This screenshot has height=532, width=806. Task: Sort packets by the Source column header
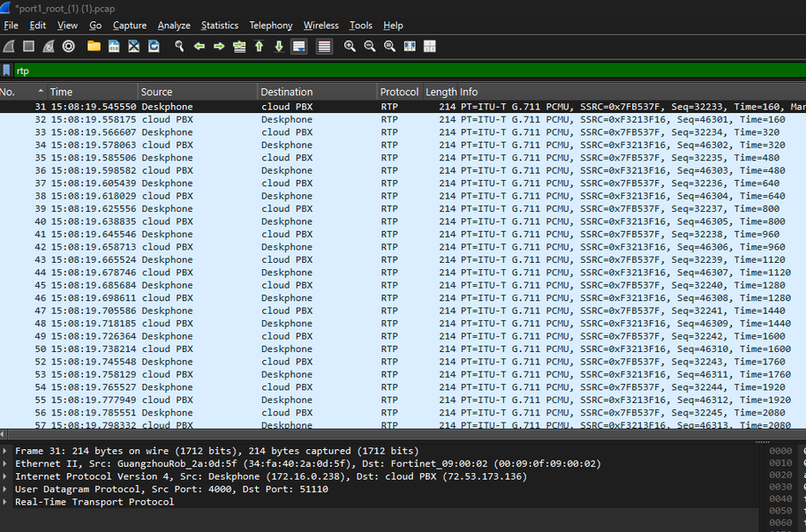(x=157, y=92)
